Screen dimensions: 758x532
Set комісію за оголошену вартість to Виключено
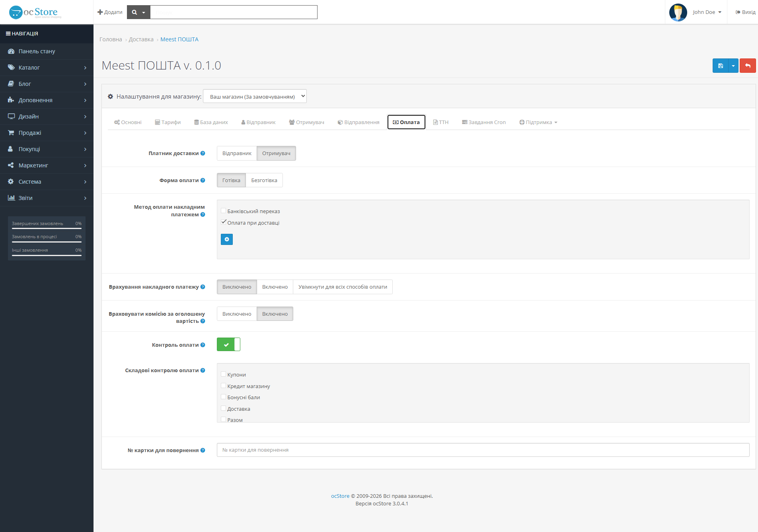[x=237, y=314]
